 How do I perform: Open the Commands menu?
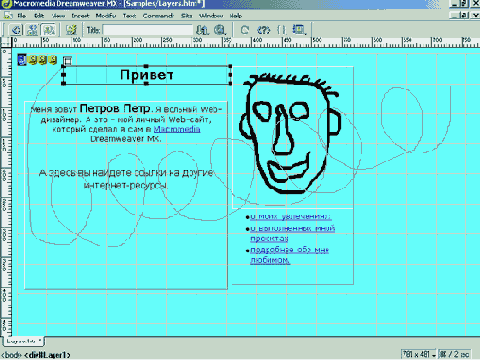coord(158,16)
